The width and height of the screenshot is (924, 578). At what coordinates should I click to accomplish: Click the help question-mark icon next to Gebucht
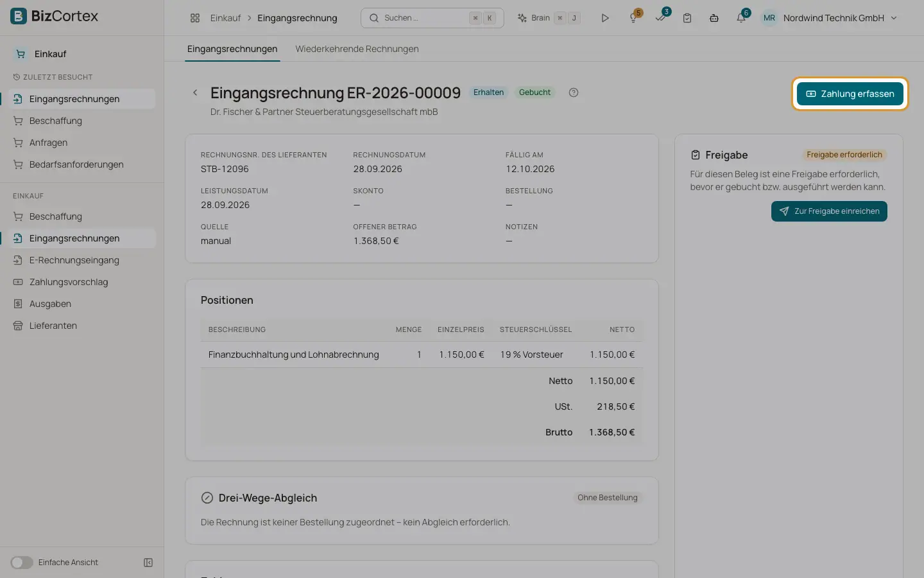click(574, 92)
